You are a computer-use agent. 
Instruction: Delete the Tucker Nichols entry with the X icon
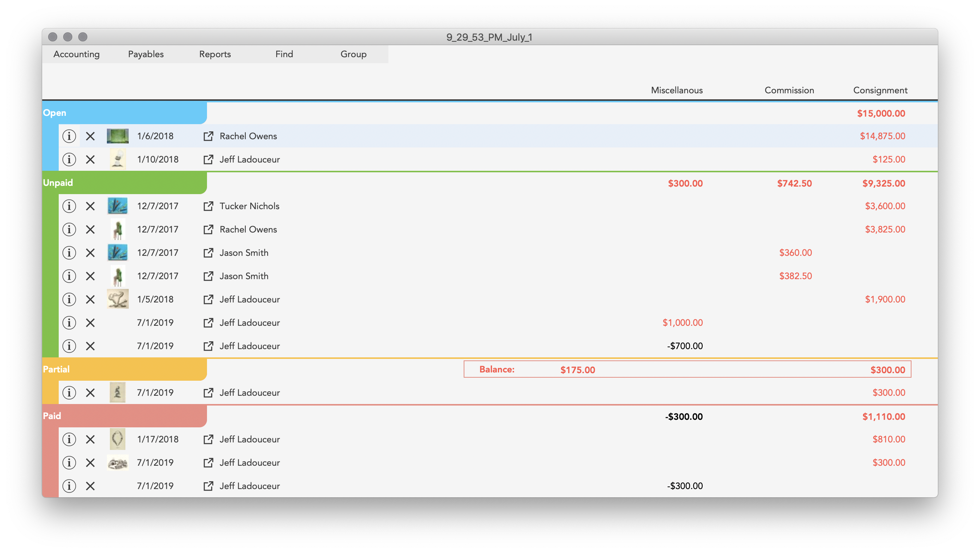(91, 206)
